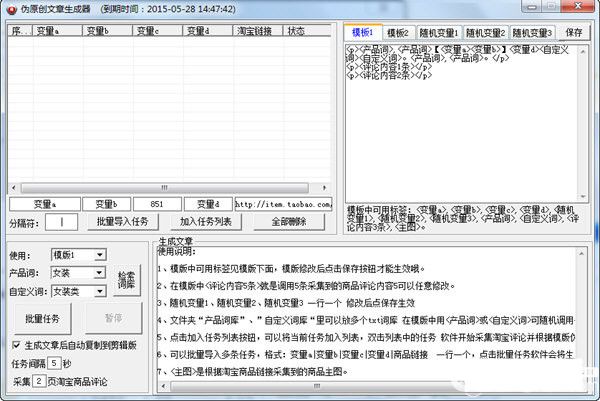Image resolution: width=600 pixels, height=401 pixels.
Task: Click the 变量b column header
Action: [108, 31]
